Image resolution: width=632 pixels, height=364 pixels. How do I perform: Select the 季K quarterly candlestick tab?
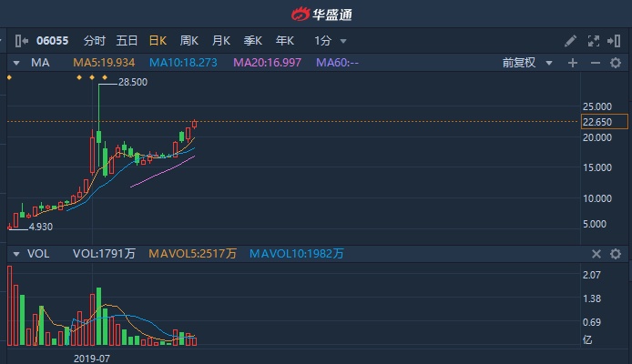(x=253, y=41)
